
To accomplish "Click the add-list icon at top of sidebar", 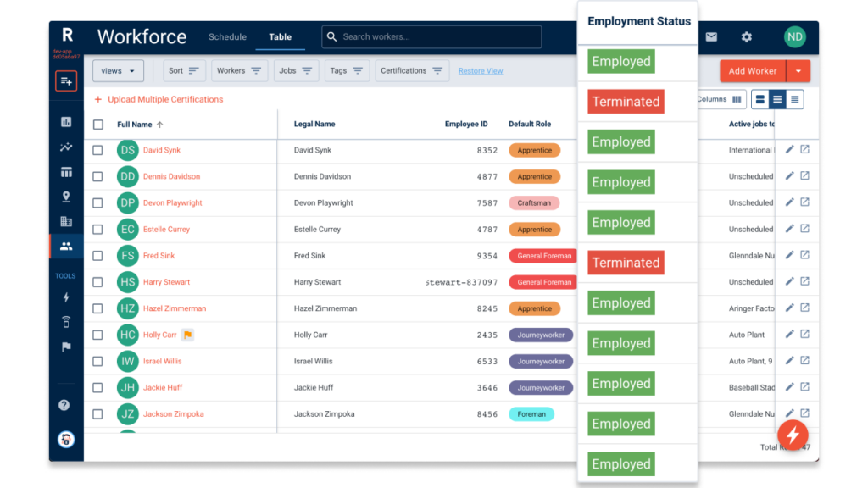I will (66, 81).
